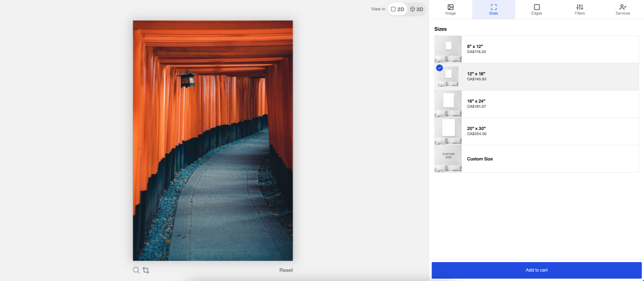644x281 pixels.
Task: Click the Sizes tab icon
Action: [494, 7]
